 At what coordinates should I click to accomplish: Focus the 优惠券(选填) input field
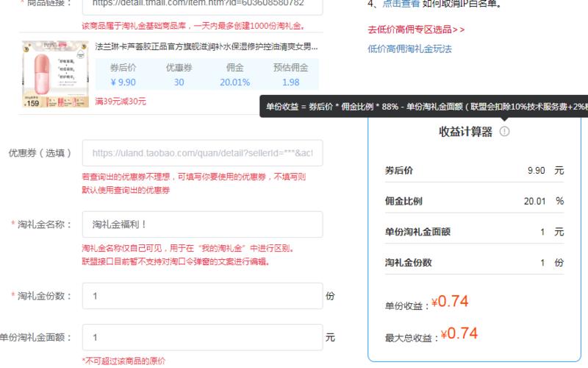pos(203,153)
